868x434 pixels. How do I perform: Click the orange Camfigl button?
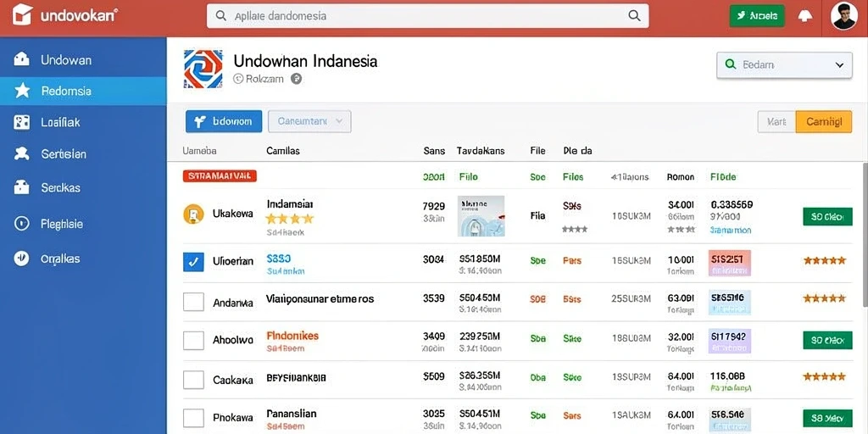click(823, 122)
